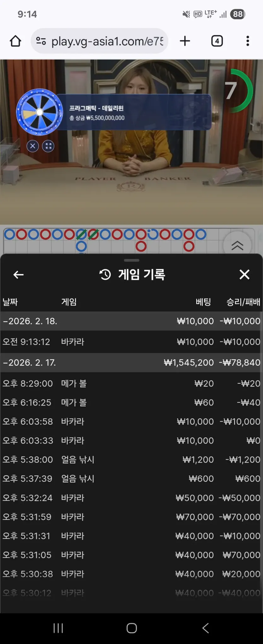
Task: Expand roadmap with double chevron button
Action: click(237, 245)
